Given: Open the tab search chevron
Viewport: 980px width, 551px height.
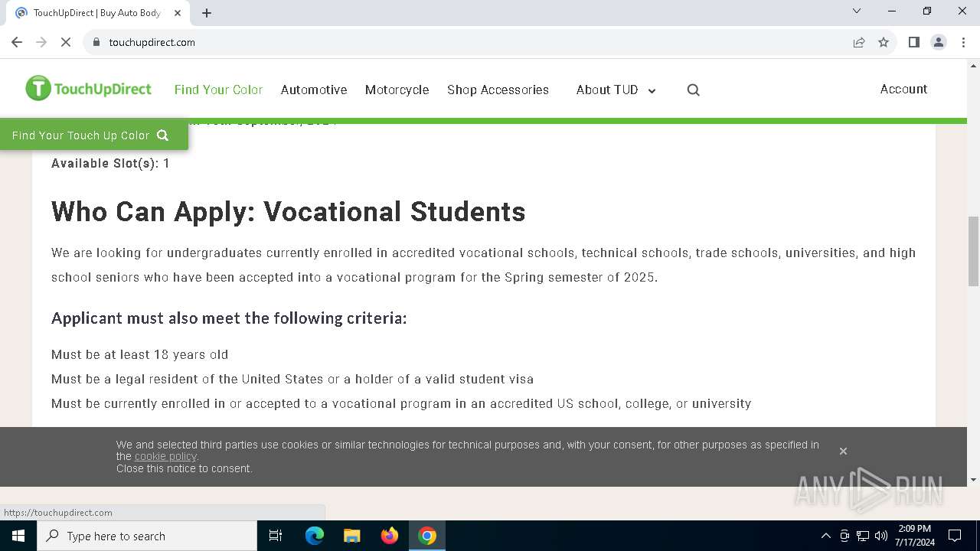Looking at the screenshot, I should (857, 11).
